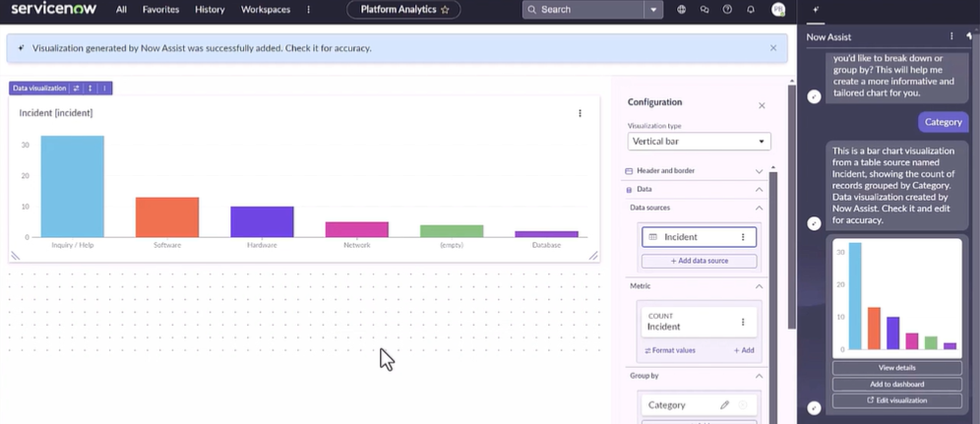Open Now Assist panel options menu
This screenshot has height=424, width=980.
click(951, 36)
